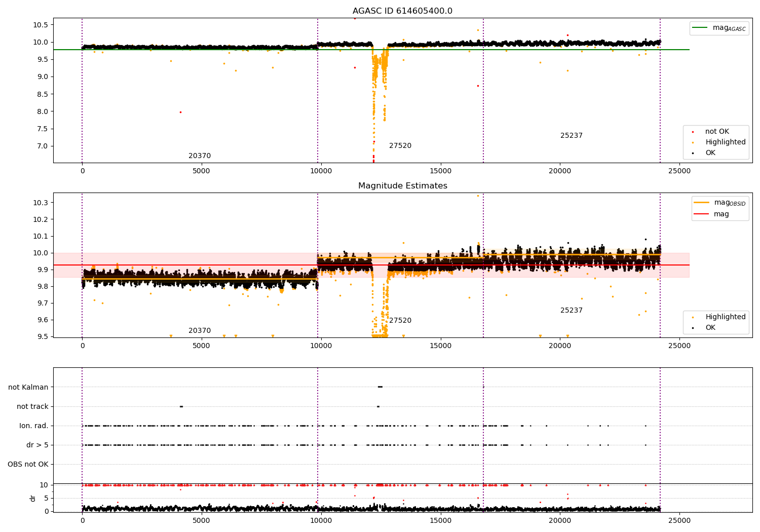
Task: Click the 8.5 y-tick in top plot
Action: (x=42, y=94)
